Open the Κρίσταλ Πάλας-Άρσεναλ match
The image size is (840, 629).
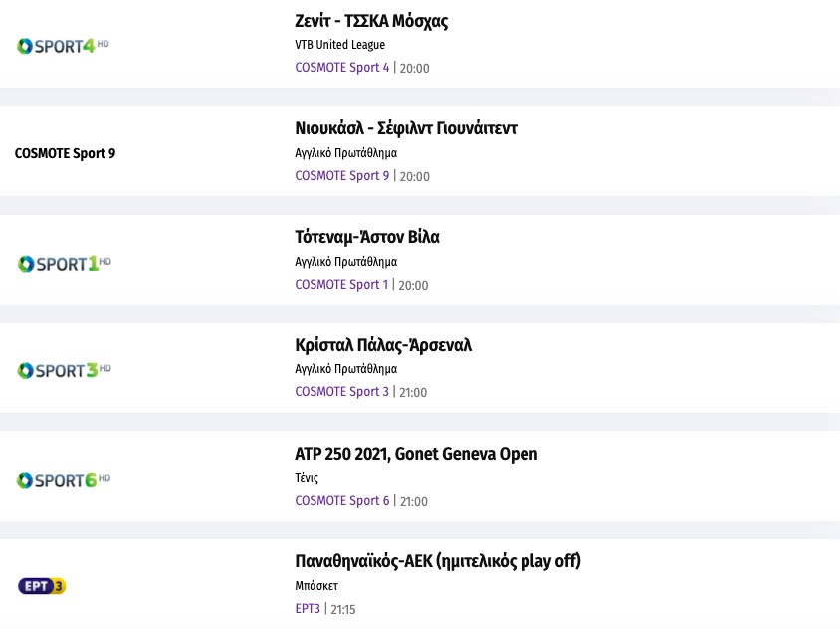click(x=383, y=345)
